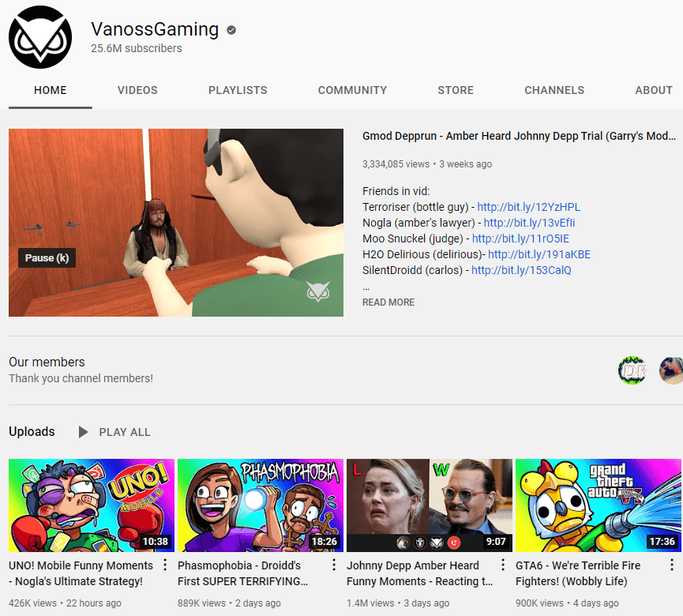Click the Gmod Depprun featured video title
The width and height of the screenshot is (683, 616).
click(x=520, y=136)
